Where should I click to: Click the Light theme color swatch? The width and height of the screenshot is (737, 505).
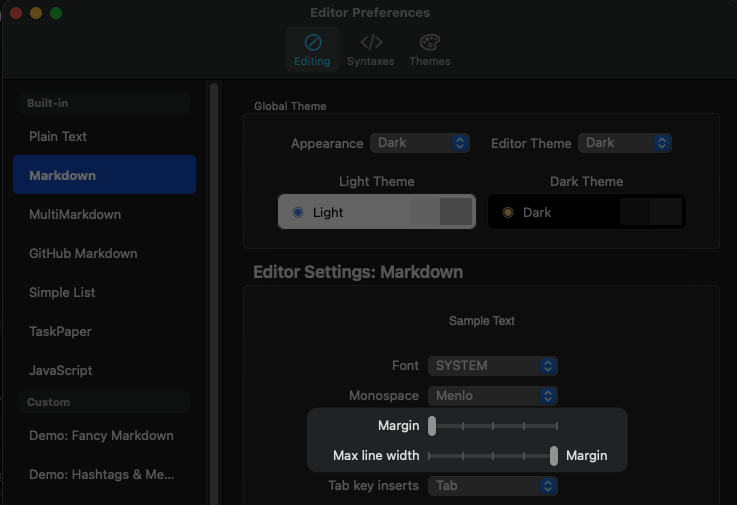coord(441,212)
